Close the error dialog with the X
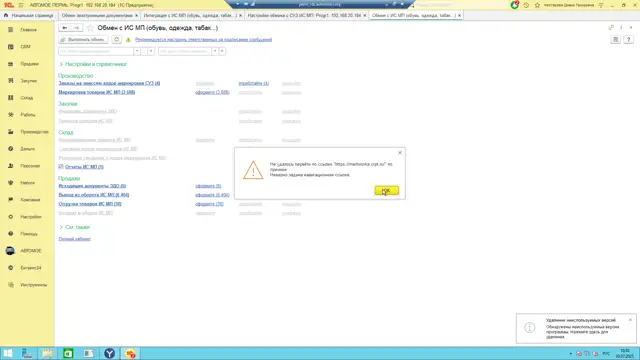This screenshot has height=360, width=640. tap(400, 153)
